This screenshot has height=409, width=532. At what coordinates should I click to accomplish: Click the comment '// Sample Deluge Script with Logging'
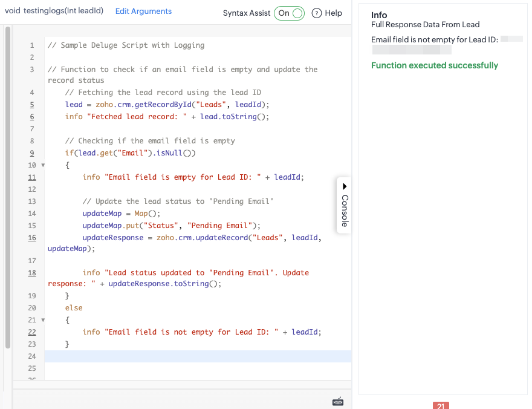click(x=126, y=45)
